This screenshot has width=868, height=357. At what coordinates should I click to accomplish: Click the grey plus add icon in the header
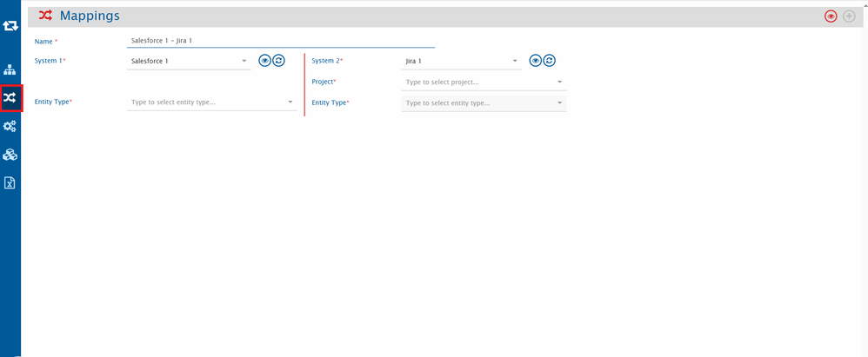pos(849,17)
